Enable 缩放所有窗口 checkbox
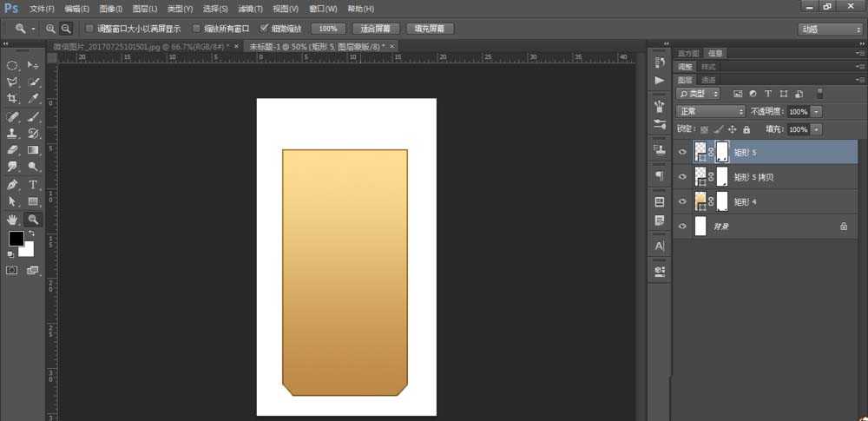 pos(196,29)
